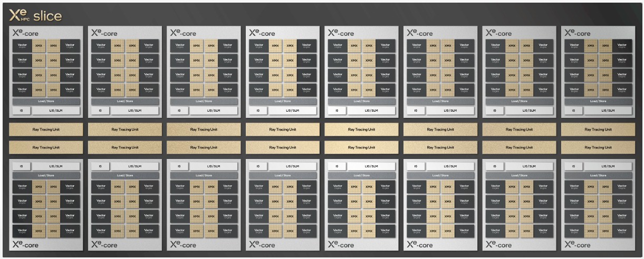Select the bottom-left Xe-core label

click(25, 245)
